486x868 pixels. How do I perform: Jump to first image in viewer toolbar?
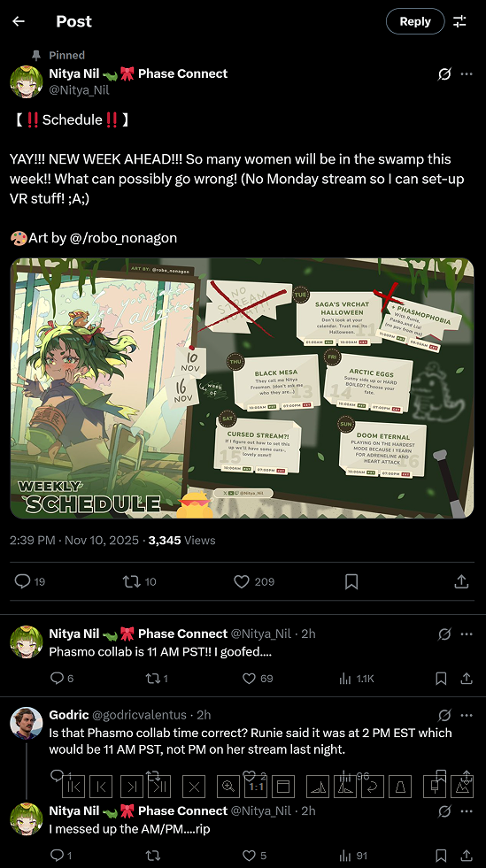(73, 786)
